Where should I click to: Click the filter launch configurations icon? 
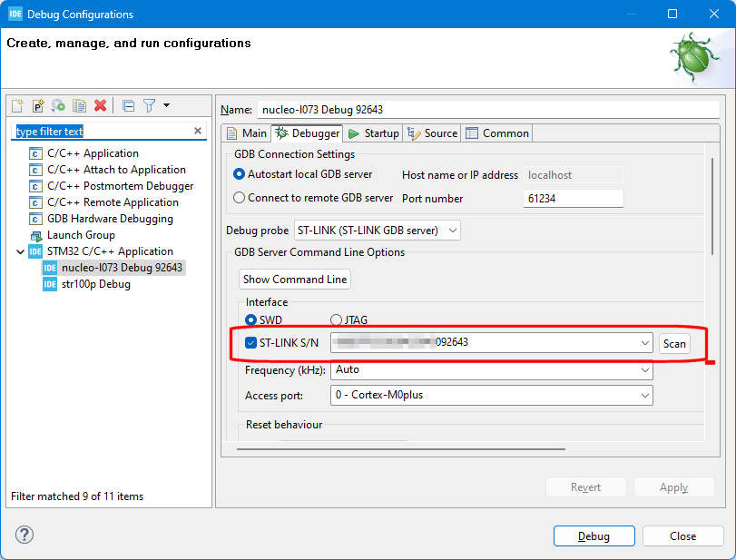(x=149, y=105)
